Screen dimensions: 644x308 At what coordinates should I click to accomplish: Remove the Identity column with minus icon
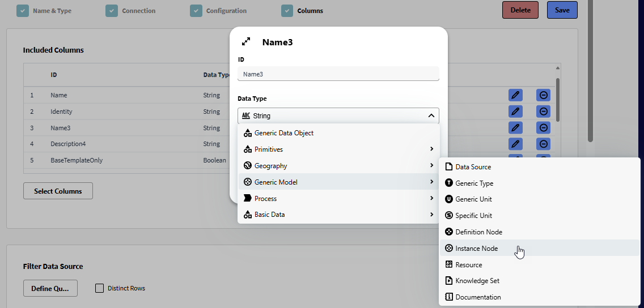(543, 112)
